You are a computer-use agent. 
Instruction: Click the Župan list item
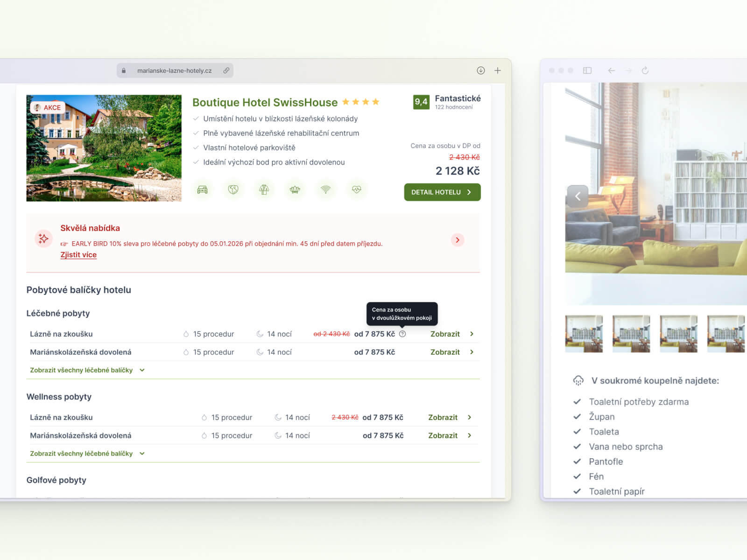point(602,417)
